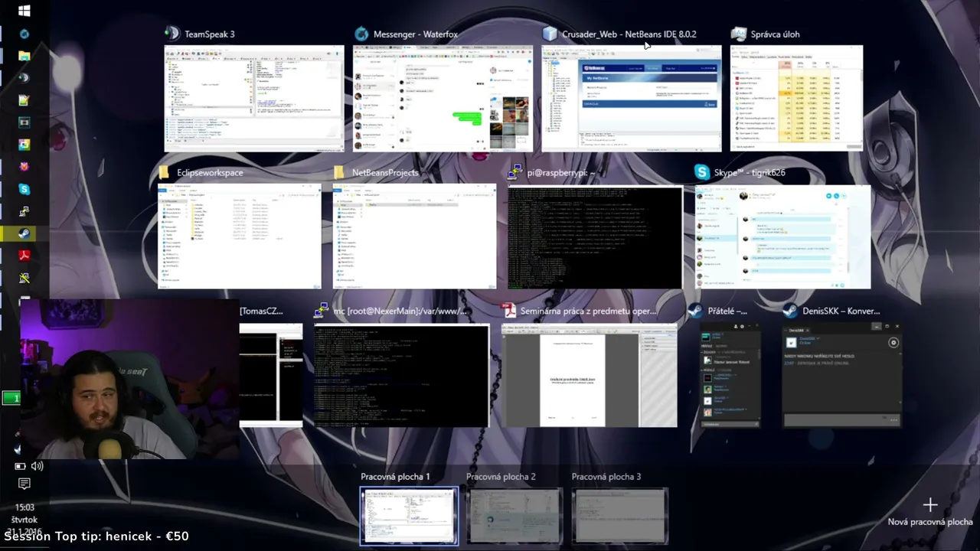
Task: Click the mc [root@NexerMain] window title
Action: point(400,311)
